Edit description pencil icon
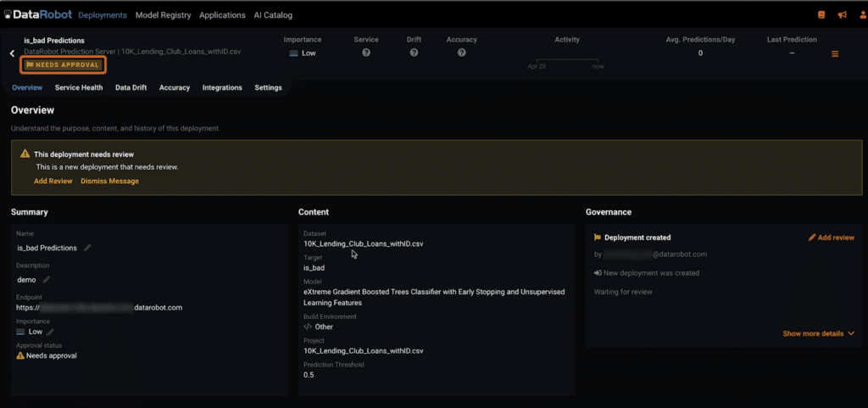The image size is (868, 408). [x=47, y=280]
